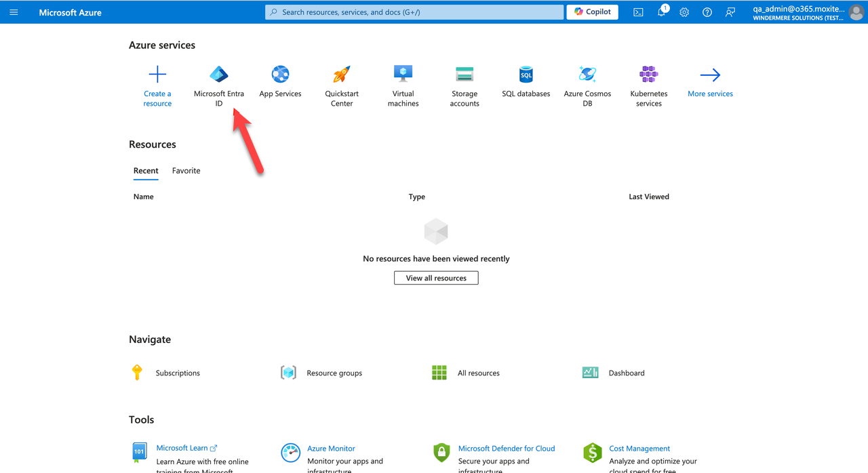Screen dimensions: 868x473
Task: Focus the search resources field
Action: (x=414, y=12)
